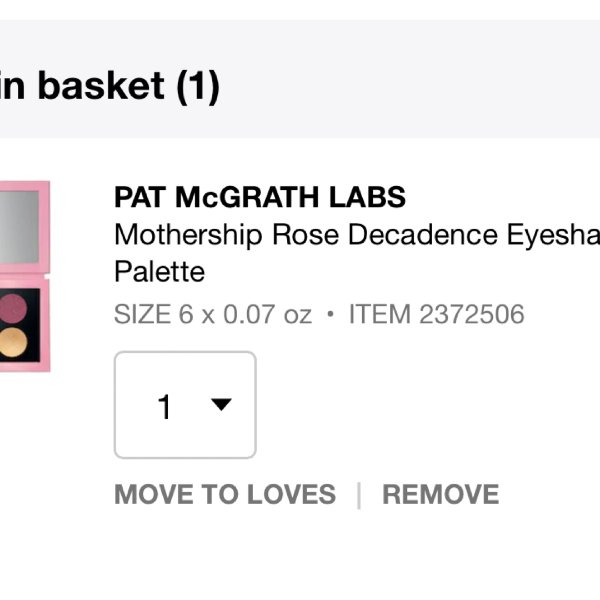
Task: Click the gold eyeshadow shade pan
Action: click(x=14, y=342)
